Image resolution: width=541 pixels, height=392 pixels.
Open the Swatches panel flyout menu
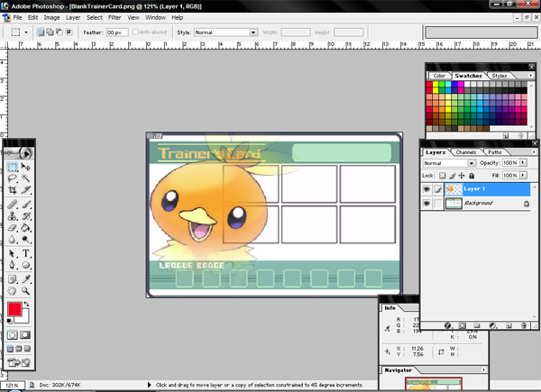point(531,76)
